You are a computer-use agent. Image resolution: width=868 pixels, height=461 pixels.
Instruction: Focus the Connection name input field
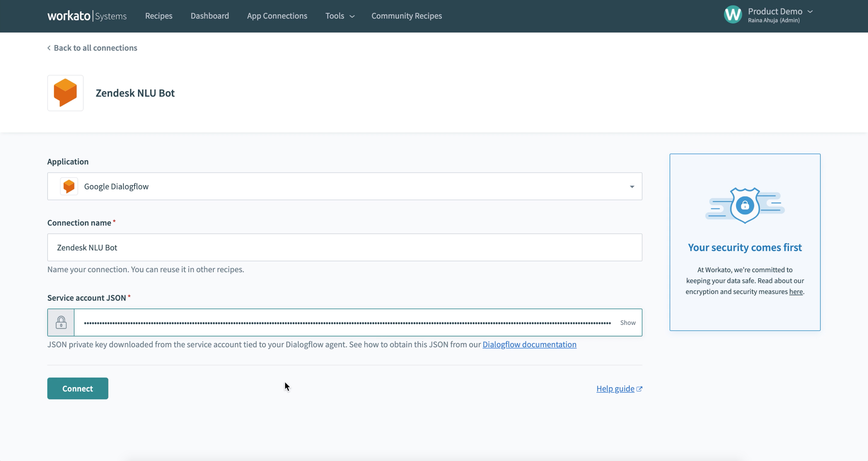click(x=345, y=247)
